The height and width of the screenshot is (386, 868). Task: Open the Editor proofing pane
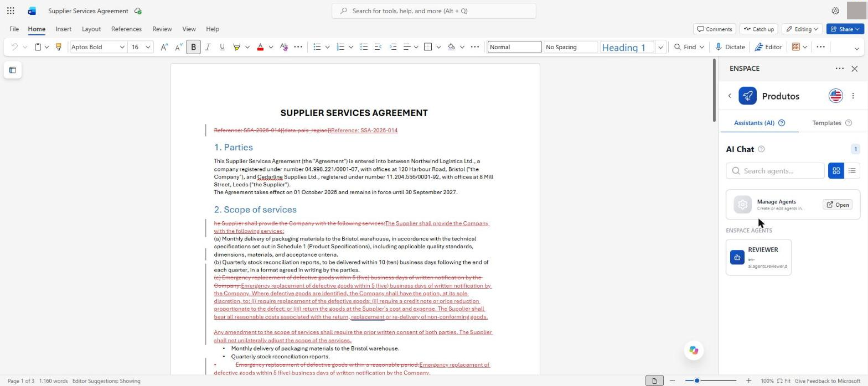coord(769,47)
